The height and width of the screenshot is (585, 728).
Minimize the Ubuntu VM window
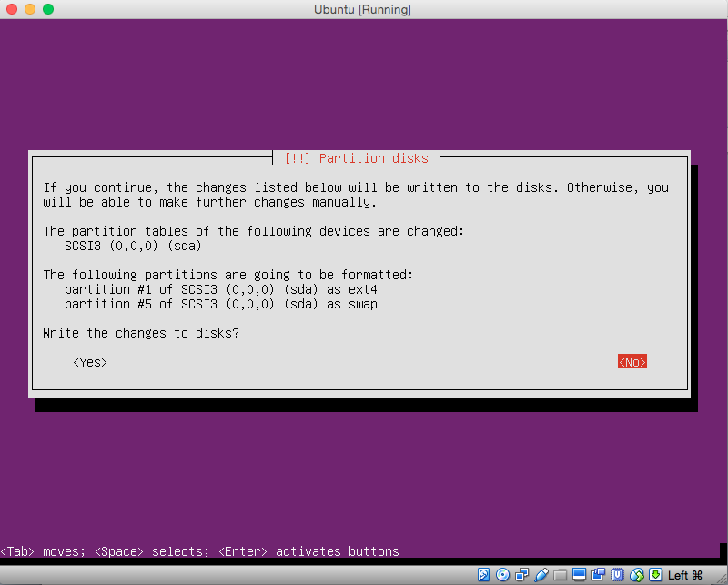[x=30, y=9]
